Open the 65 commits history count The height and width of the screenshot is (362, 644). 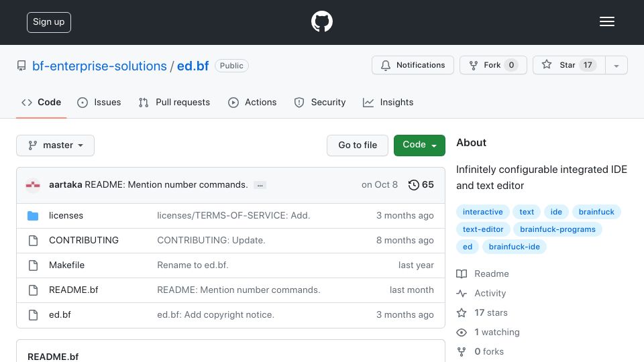(427, 185)
